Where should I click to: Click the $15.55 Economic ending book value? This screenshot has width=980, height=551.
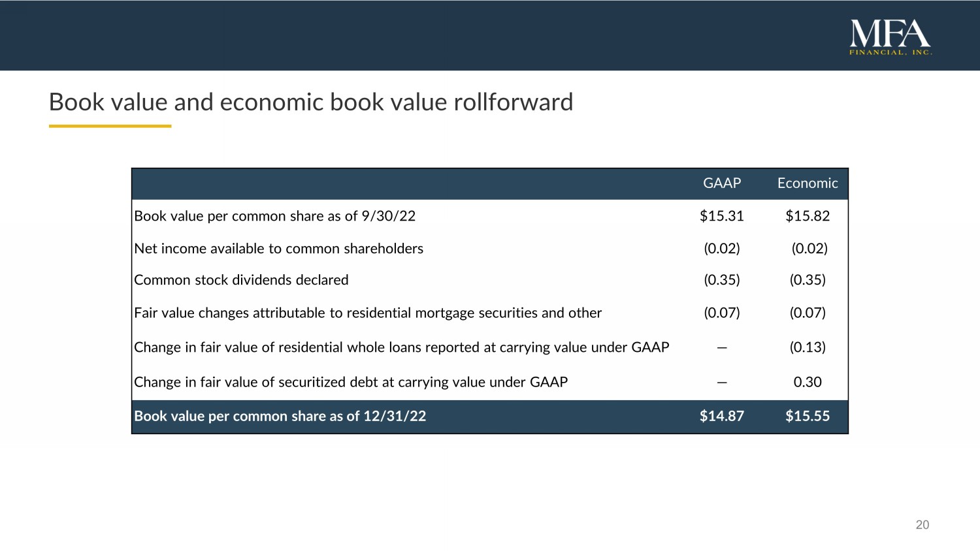click(808, 417)
